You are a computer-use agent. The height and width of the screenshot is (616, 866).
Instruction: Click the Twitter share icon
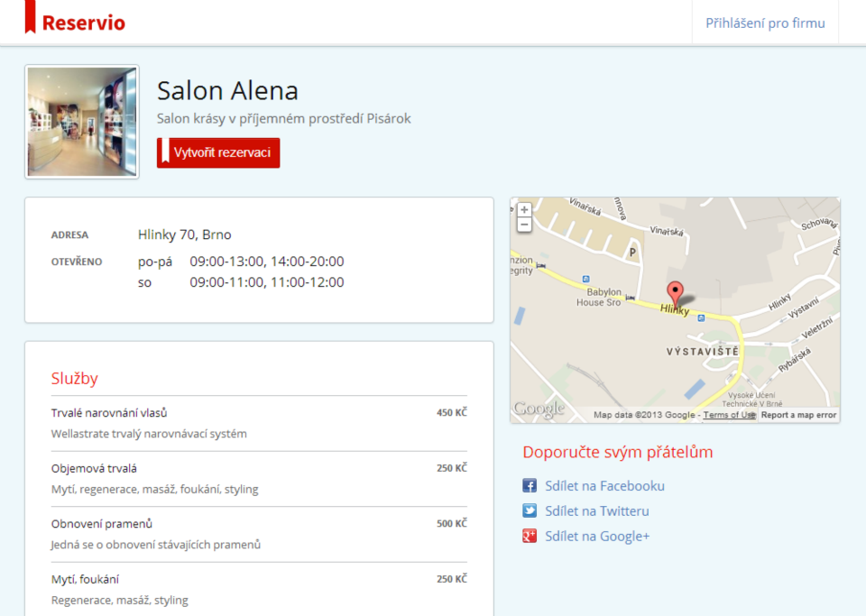530,510
